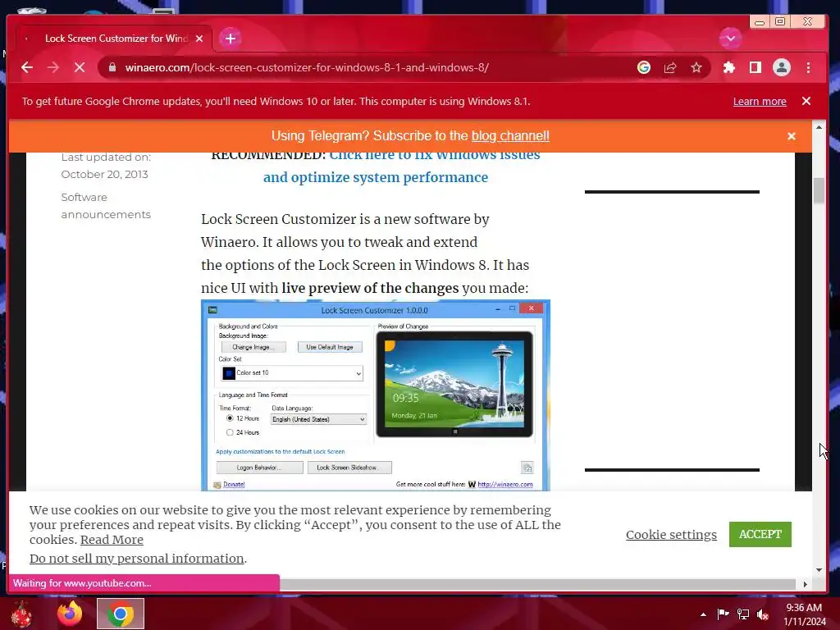Click the 'October 20, 2013' date text
Viewport: 840px width, 630px height.
[104, 174]
